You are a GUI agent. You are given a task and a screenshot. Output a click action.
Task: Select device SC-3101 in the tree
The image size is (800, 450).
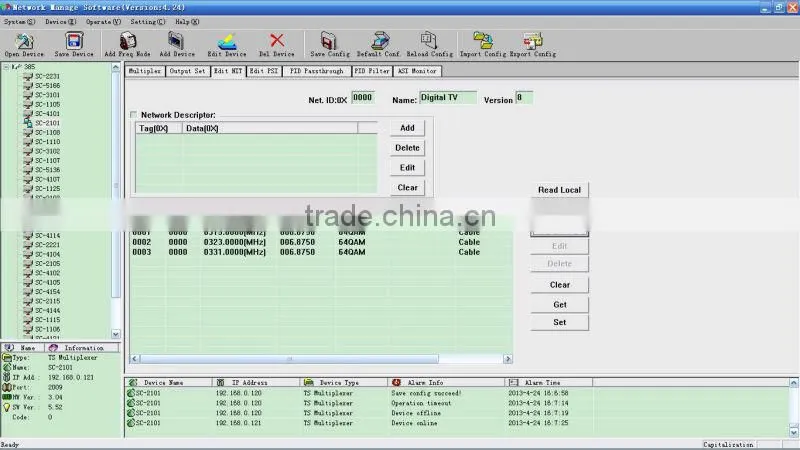point(47,95)
